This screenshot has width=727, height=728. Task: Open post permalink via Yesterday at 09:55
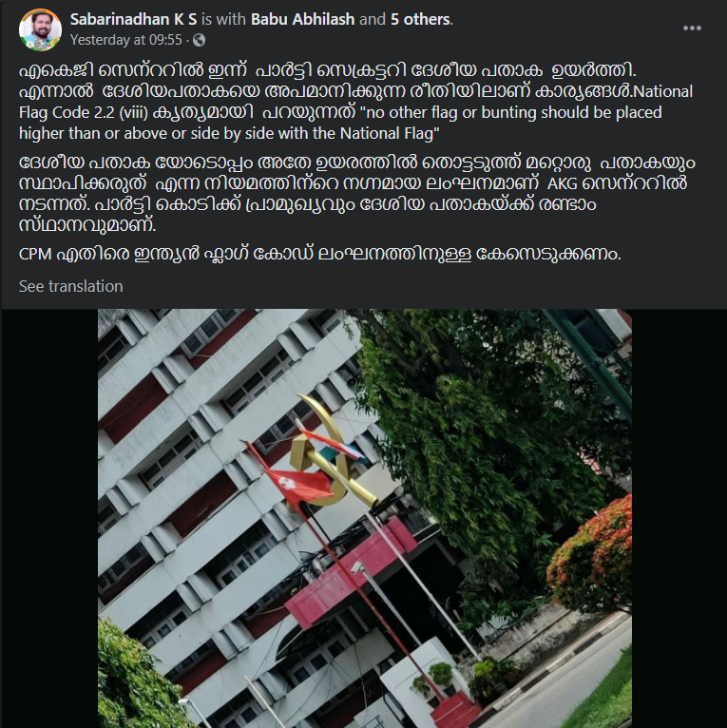tap(125, 40)
